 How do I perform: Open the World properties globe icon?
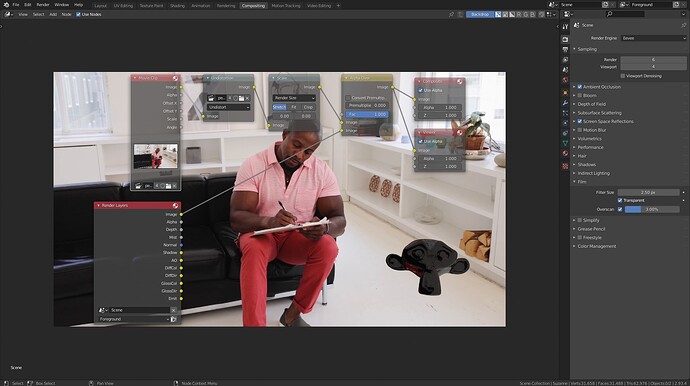tap(565, 80)
